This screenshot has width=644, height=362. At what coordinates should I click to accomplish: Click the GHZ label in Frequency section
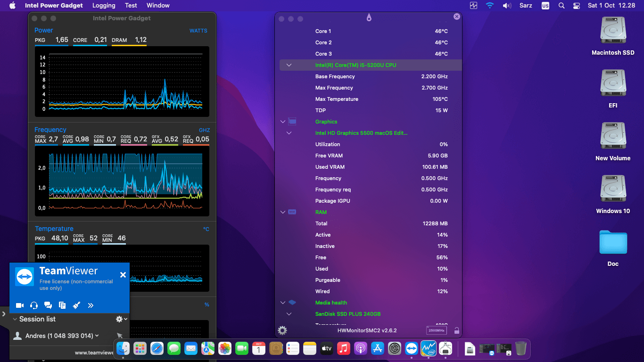point(204,130)
